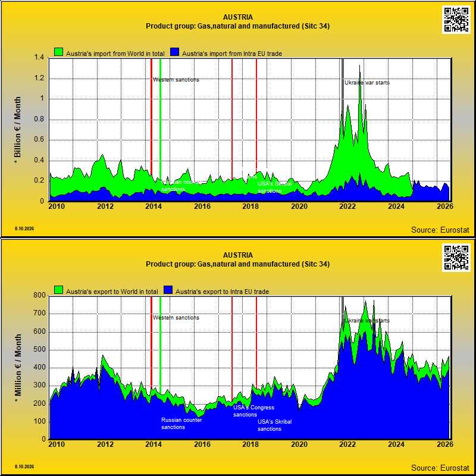
Task: Click green swatch for import from World
Action: 58,52
